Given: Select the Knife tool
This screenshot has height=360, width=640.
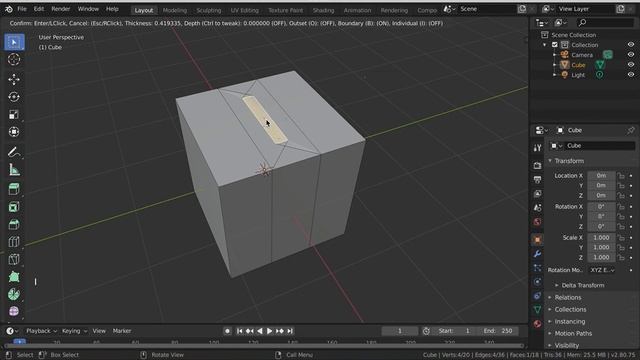Looking at the screenshot, I should [14, 259].
